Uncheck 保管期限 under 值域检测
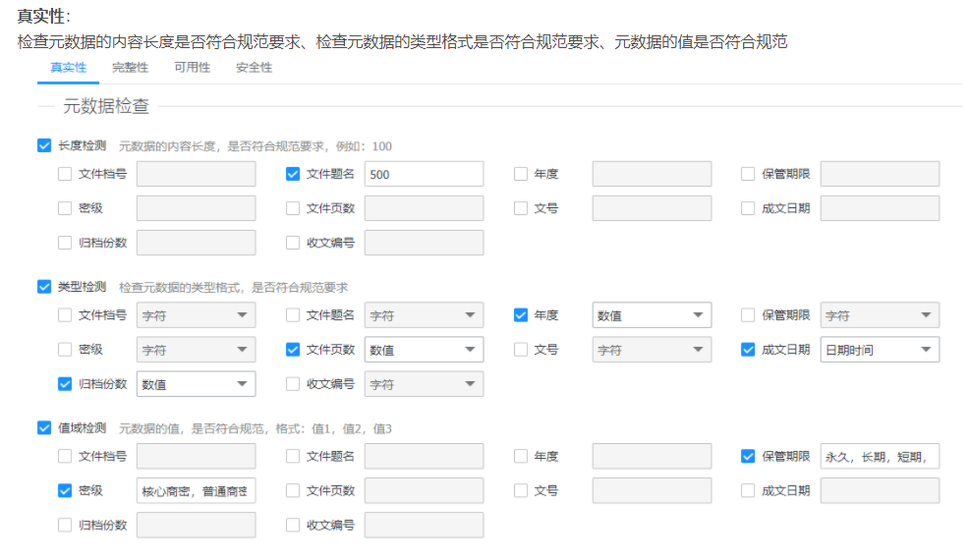This screenshot has width=968, height=560. pos(748,456)
